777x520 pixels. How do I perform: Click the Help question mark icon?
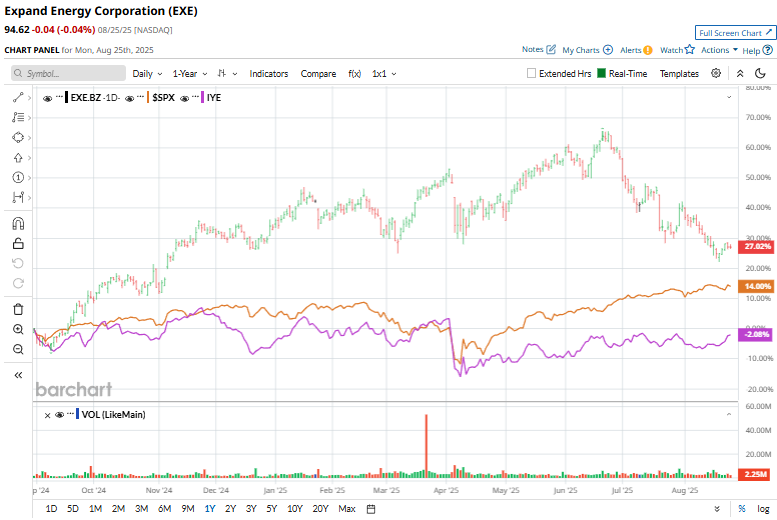(x=768, y=50)
